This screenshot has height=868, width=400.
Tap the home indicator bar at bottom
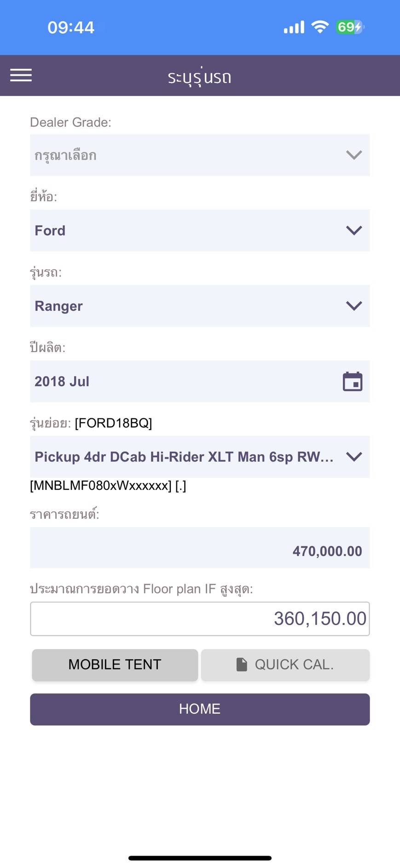(200, 858)
